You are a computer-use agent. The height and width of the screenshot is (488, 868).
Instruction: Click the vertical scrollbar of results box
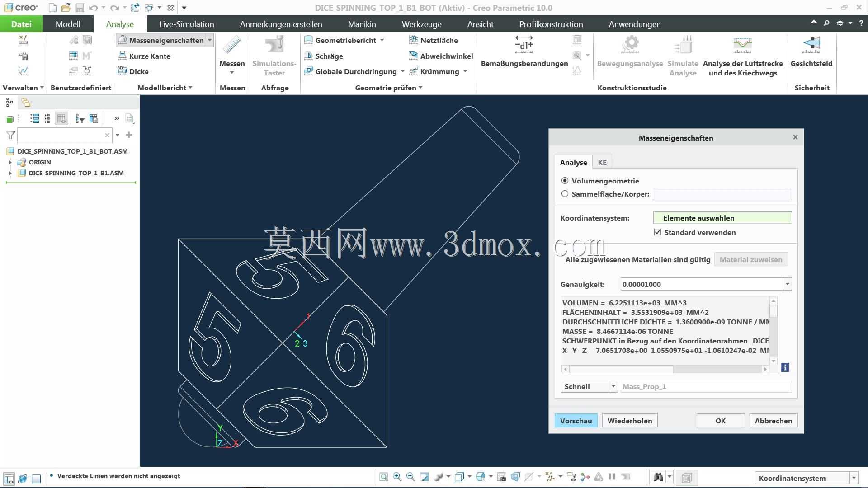tap(773, 331)
